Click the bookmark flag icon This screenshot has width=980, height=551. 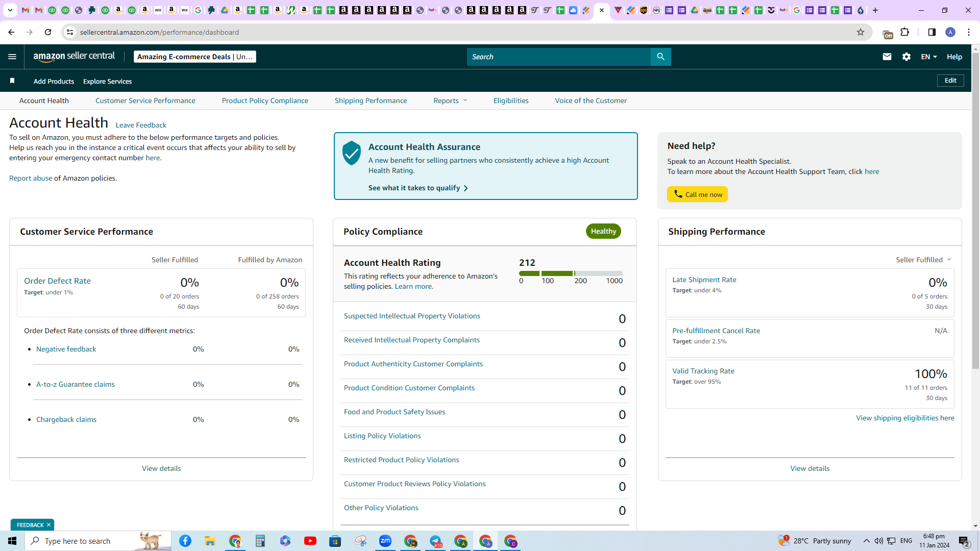pos(12,81)
